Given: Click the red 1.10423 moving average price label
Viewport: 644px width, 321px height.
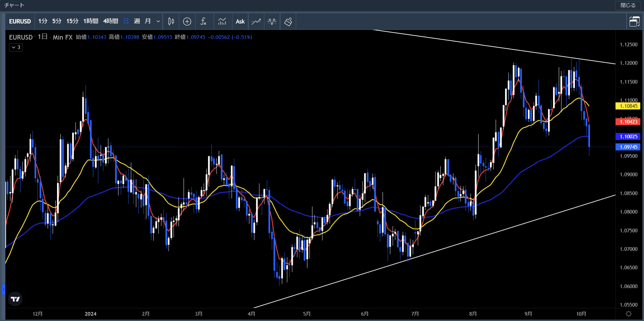Looking at the screenshot, I should point(628,122).
